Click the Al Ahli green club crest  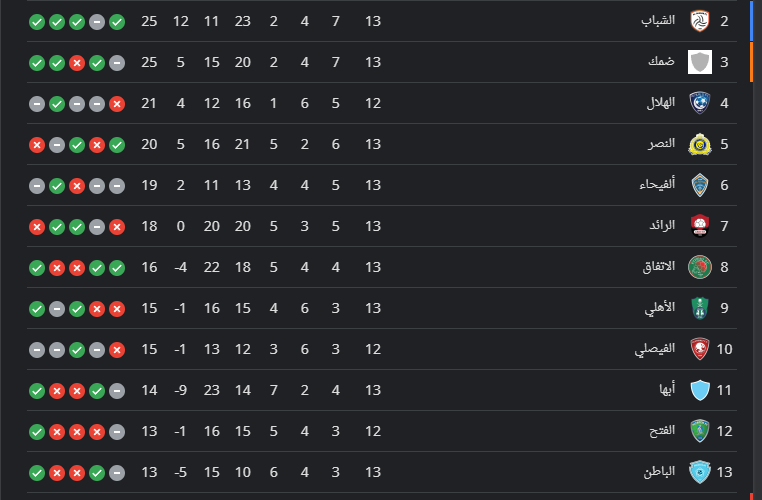coord(700,308)
